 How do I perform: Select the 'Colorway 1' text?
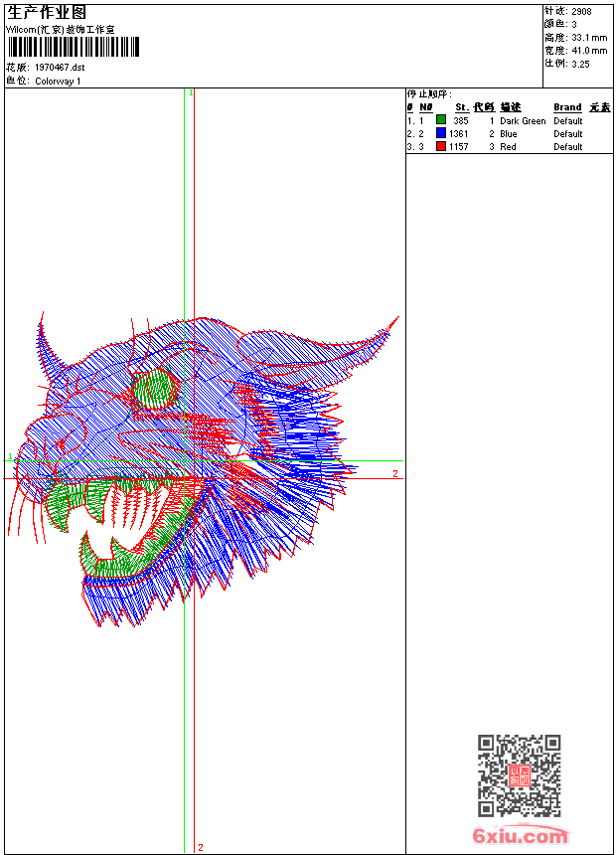[58, 82]
